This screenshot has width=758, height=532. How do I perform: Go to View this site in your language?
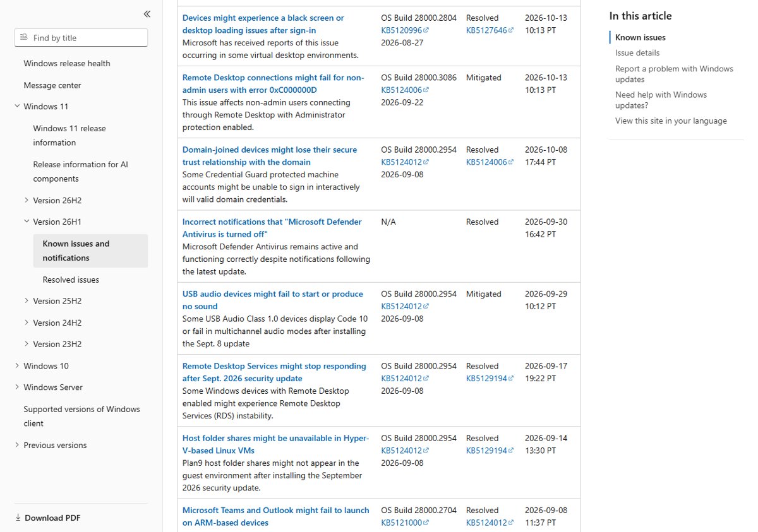(x=671, y=121)
